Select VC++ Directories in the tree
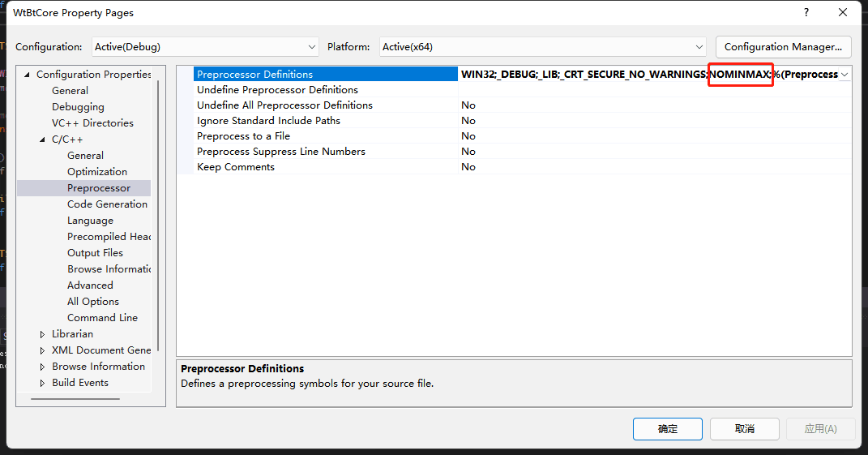 (x=92, y=123)
